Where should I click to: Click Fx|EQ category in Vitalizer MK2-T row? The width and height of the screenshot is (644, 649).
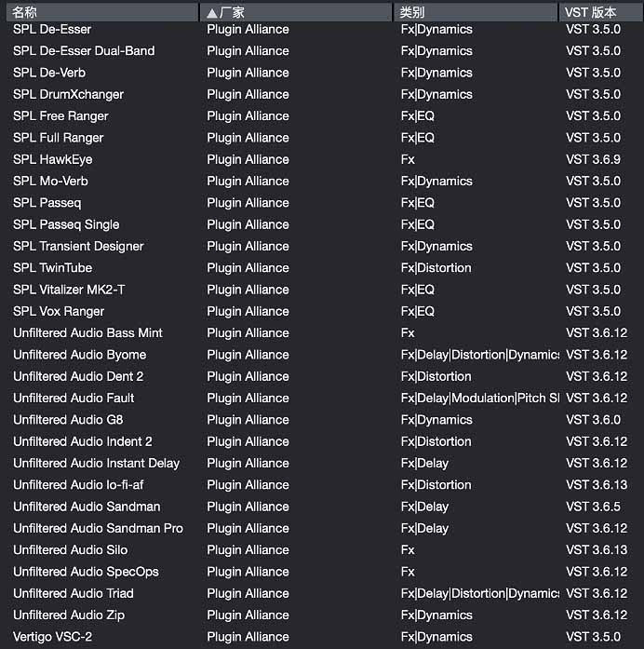click(417, 290)
